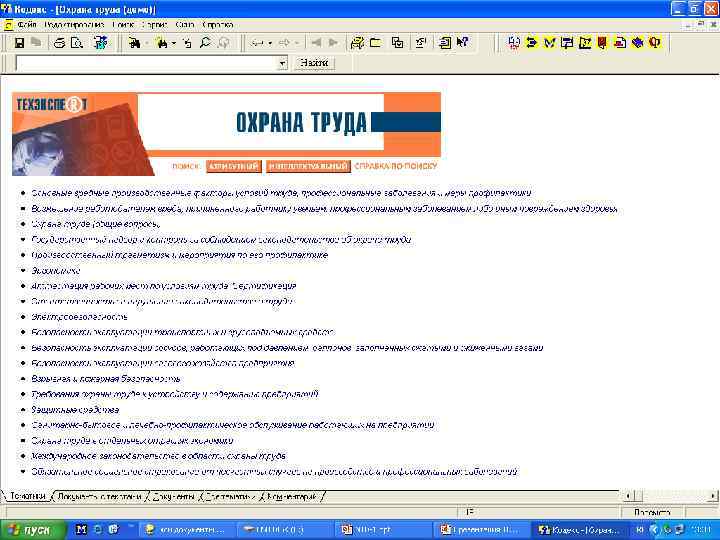Open the Окно menu
Viewport: 720px width, 540px height.
pyautogui.click(x=185, y=25)
